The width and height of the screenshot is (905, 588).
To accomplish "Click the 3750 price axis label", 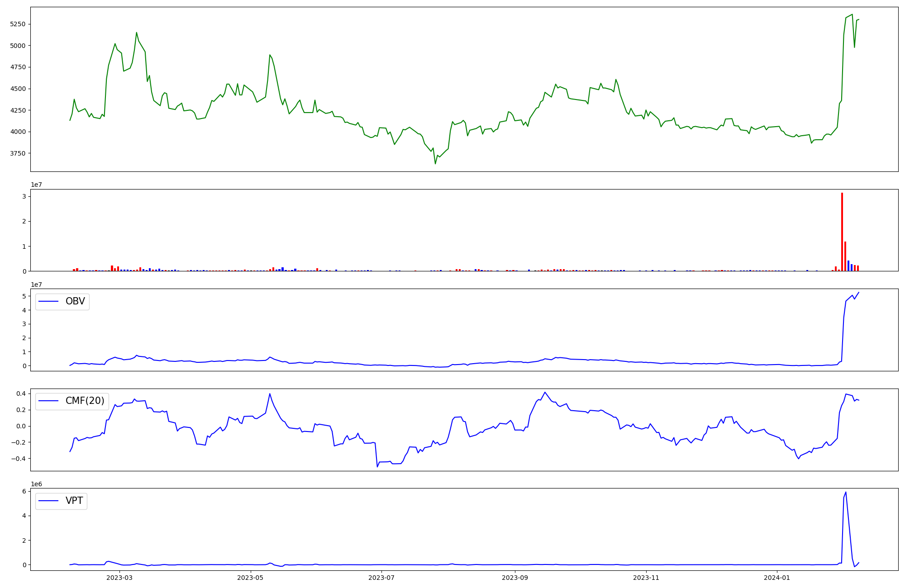I will [18, 153].
